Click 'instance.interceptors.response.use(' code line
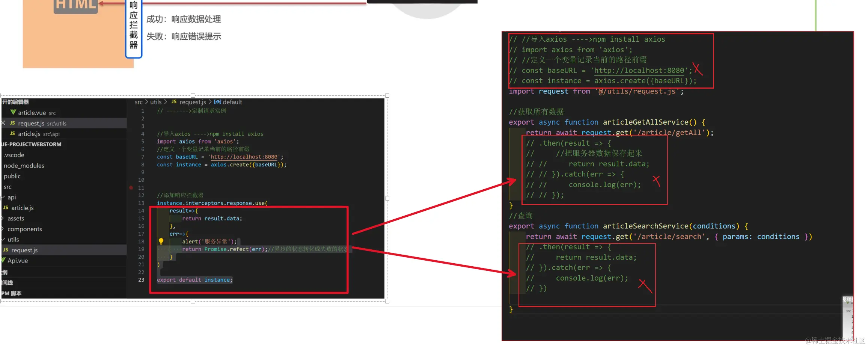 212,203
